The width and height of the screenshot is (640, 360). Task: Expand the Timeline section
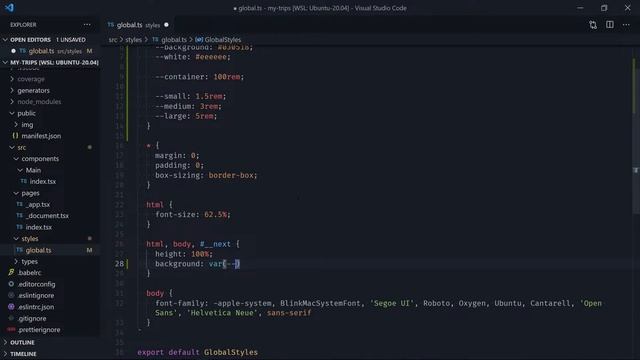coord(50,354)
